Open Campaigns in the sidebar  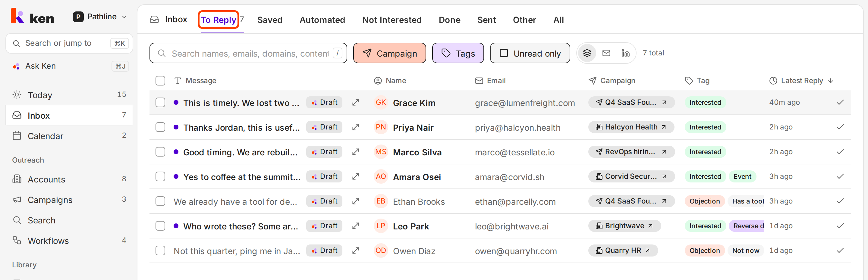tap(69, 200)
